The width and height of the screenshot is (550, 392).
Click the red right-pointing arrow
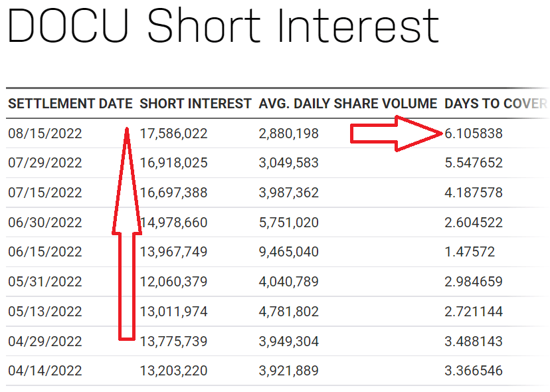click(397, 134)
